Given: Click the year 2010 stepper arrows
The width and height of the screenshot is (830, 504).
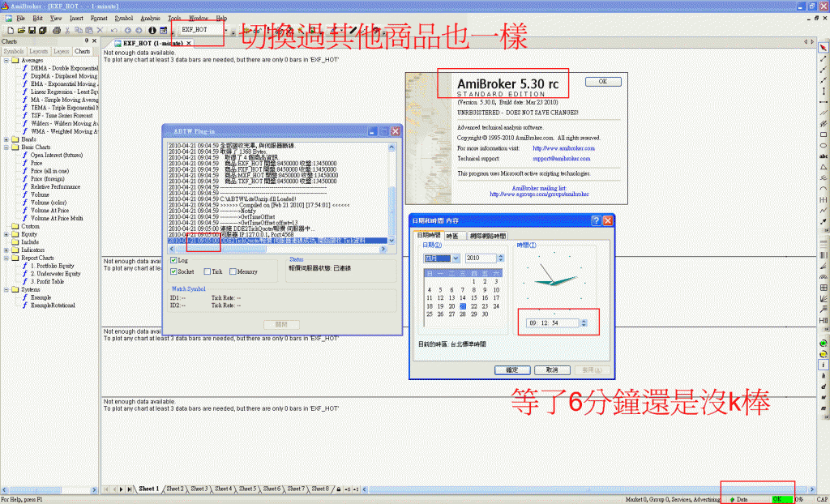Looking at the screenshot, I should pos(501,258).
